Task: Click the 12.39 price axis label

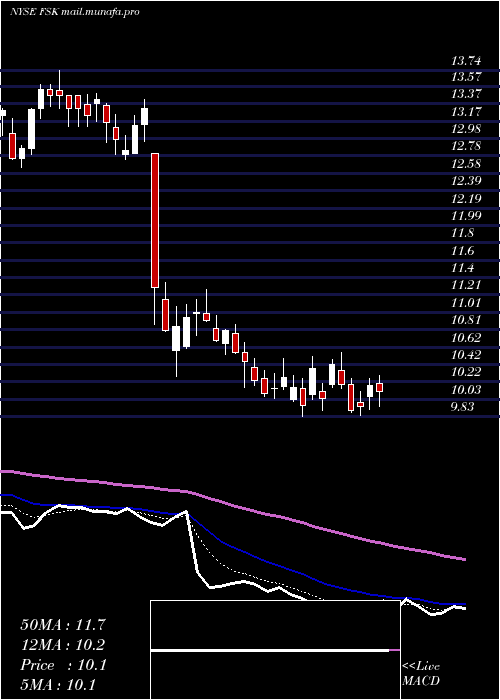Action: click(x=467, y=181)
